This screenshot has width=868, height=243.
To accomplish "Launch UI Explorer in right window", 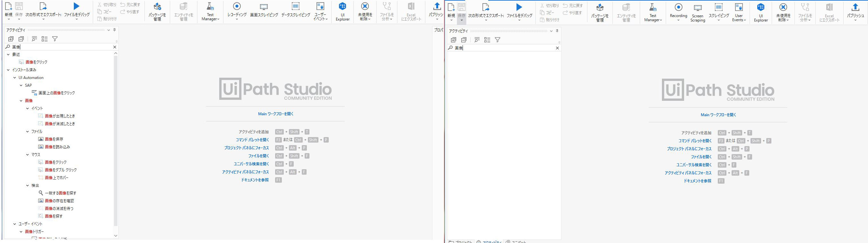I will [x=760, y=13].
